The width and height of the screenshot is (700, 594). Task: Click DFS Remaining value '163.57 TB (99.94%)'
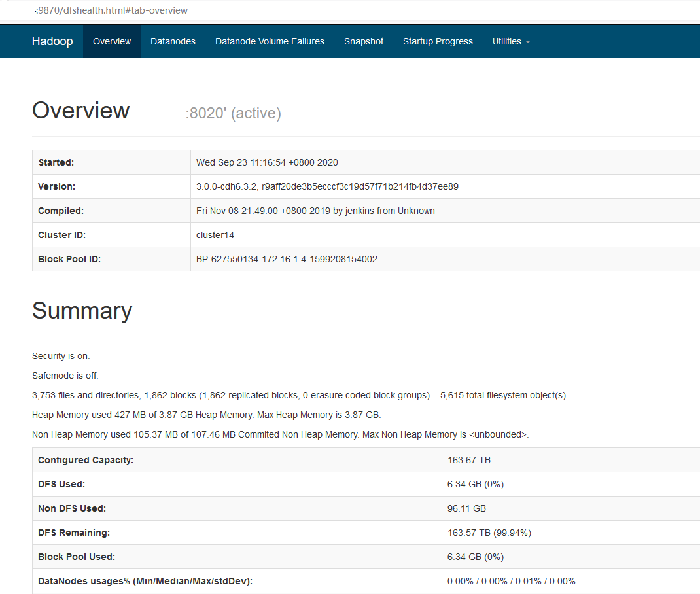489,533
